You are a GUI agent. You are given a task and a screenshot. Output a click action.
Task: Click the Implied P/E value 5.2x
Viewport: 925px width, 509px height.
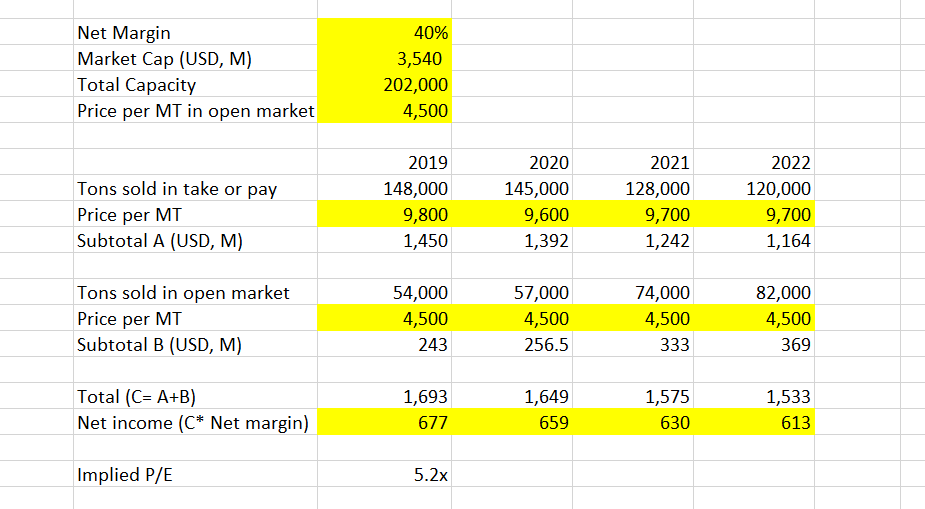coord(384,475)
